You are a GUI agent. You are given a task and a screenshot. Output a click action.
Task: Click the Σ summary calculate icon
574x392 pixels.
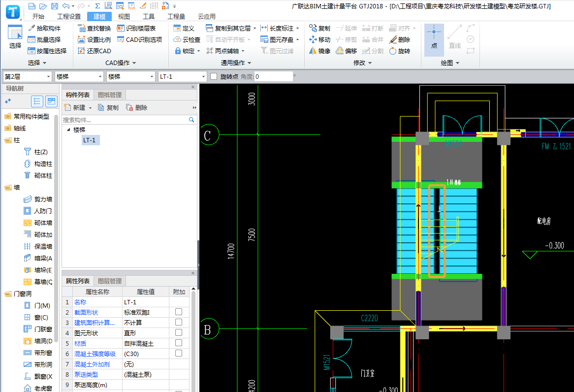coord(97,6)
